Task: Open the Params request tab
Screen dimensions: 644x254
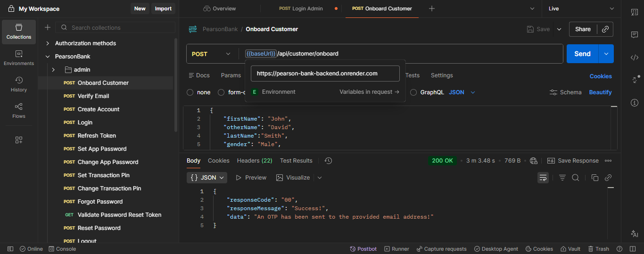Action: (231, 75)
